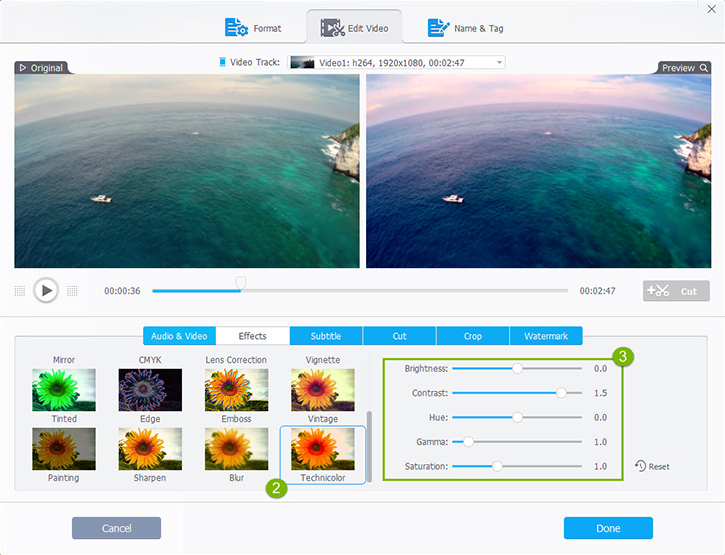Select the Tinted green sunflower effect

coord(64,390)
